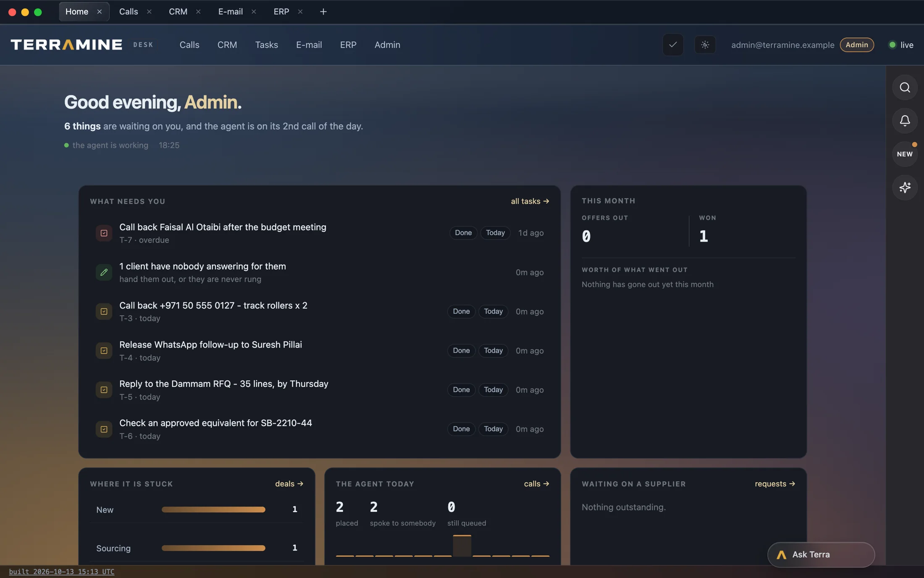Open E-mail in the top navigation
This screenshot has height=578, width=924.
point(309,45)
